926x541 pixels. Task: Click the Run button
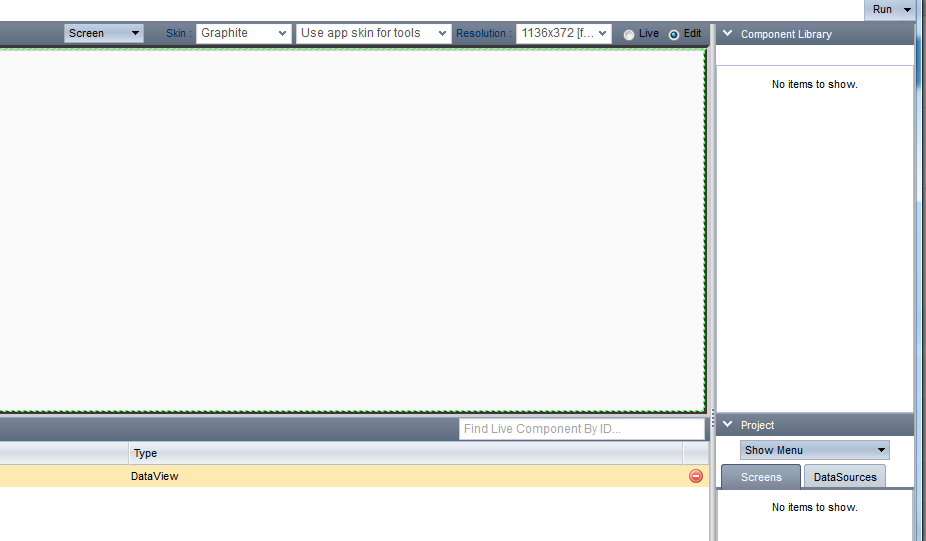pos(882,10)
